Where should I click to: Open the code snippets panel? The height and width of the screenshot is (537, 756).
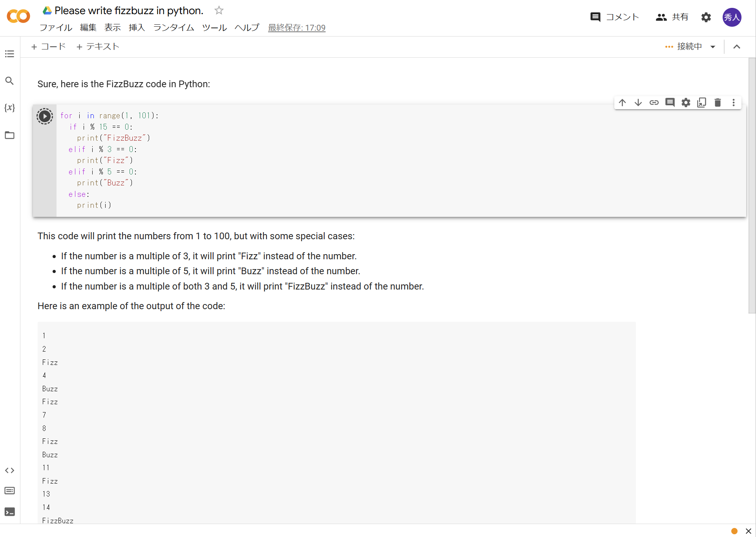pyautogui.click(x=10, y=470)
